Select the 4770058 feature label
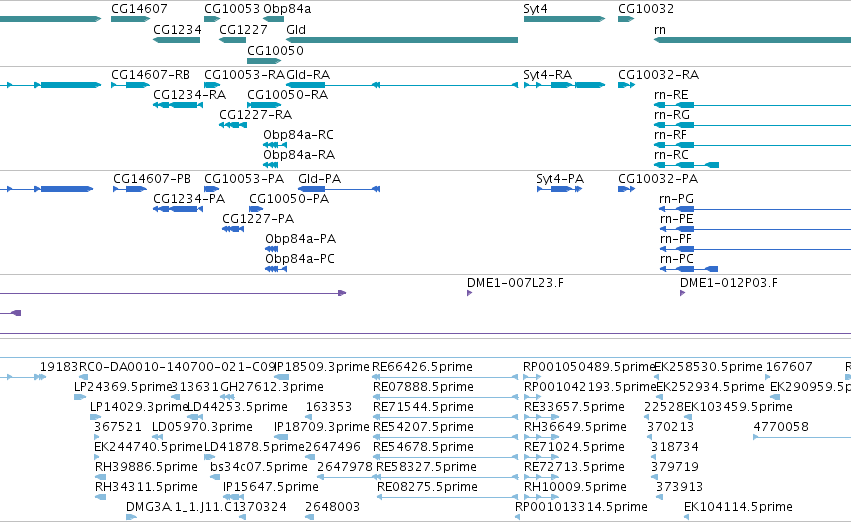 tap(781, 427)
